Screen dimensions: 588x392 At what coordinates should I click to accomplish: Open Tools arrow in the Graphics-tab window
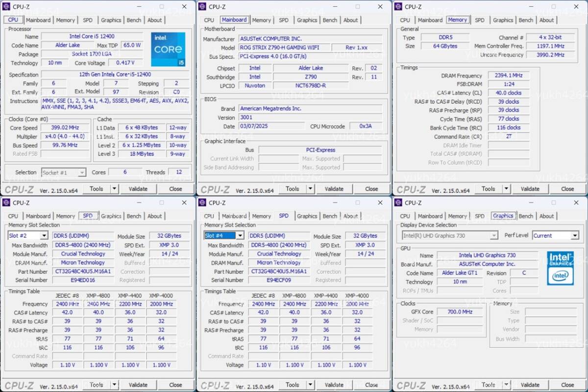tap(506, 385)
